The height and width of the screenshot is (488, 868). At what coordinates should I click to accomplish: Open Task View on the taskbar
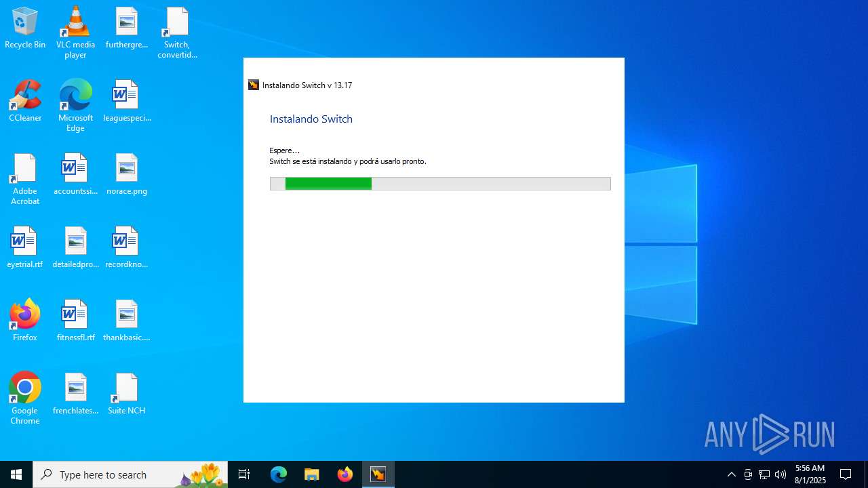pyautogui.click(x=244, y=474)
